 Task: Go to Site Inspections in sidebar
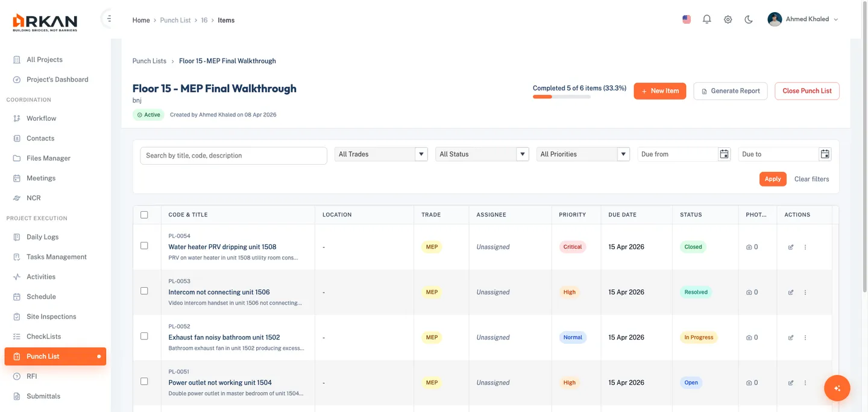pos(51,317)
